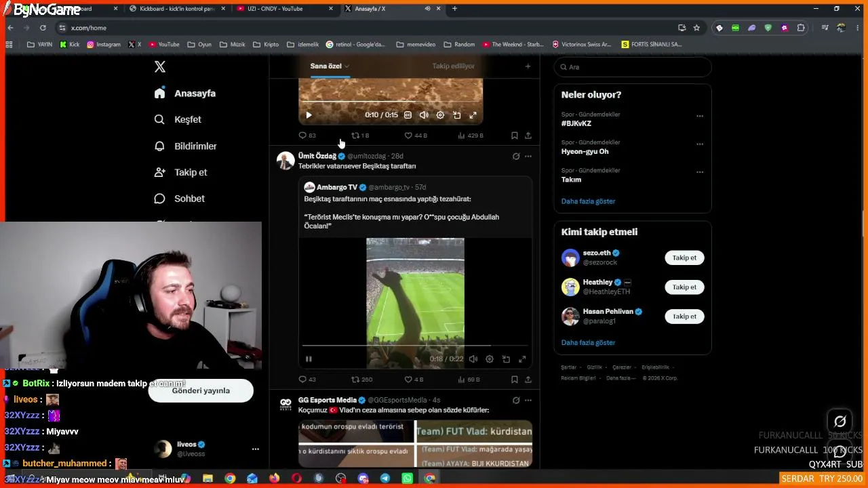
Task: Reply to the post with 83 comments
Action: [307, 136]
